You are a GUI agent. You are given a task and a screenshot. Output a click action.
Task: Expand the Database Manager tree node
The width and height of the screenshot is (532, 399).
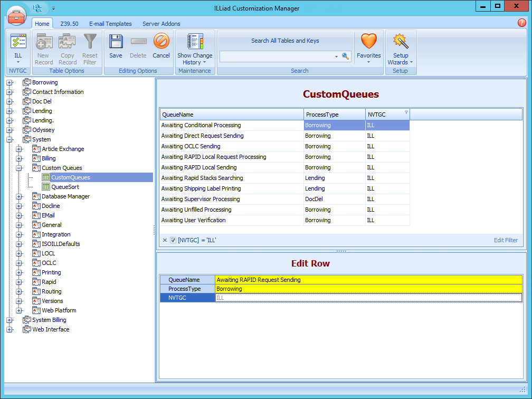[18, 196]
